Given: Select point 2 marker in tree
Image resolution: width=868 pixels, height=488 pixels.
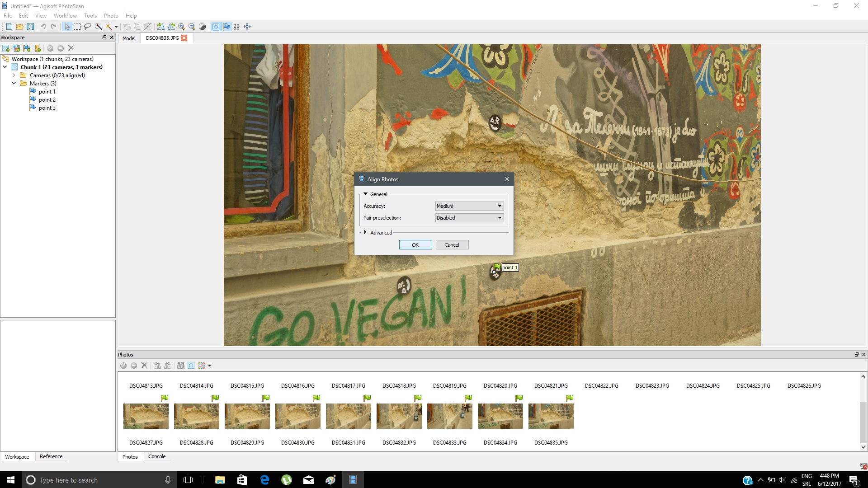Looking at the screenshot, I should 47,100.
